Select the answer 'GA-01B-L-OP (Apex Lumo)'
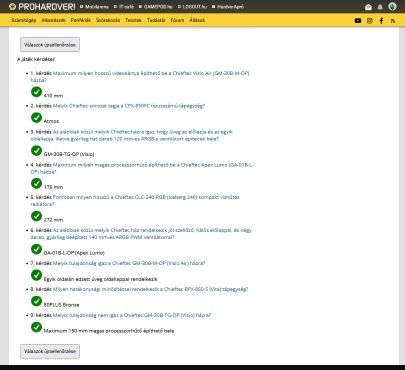The height and width of the screenshot is (370, 405). click(74, 253)
